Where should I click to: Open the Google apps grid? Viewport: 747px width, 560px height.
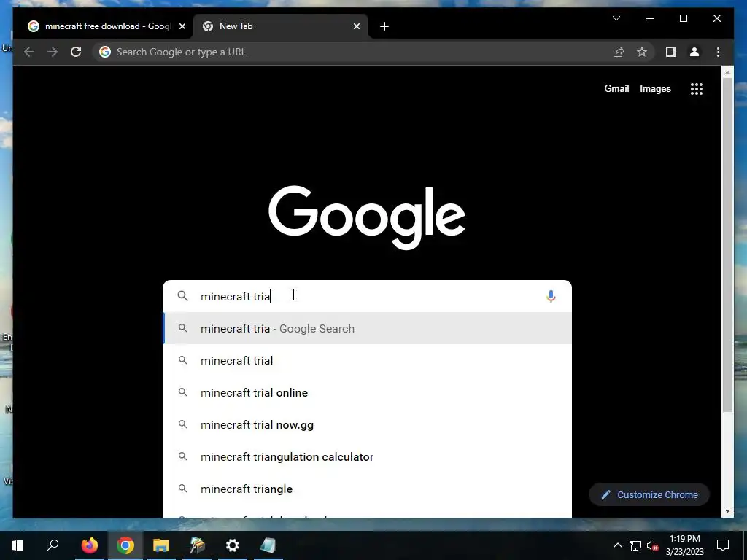point(697,88)
